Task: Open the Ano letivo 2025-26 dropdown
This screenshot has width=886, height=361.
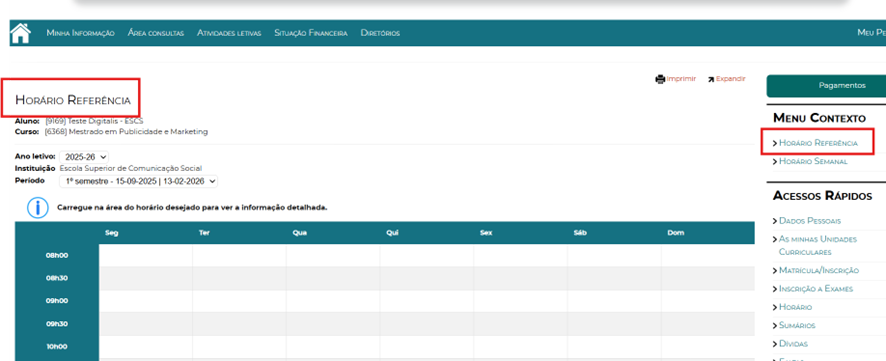Action: 84,157
